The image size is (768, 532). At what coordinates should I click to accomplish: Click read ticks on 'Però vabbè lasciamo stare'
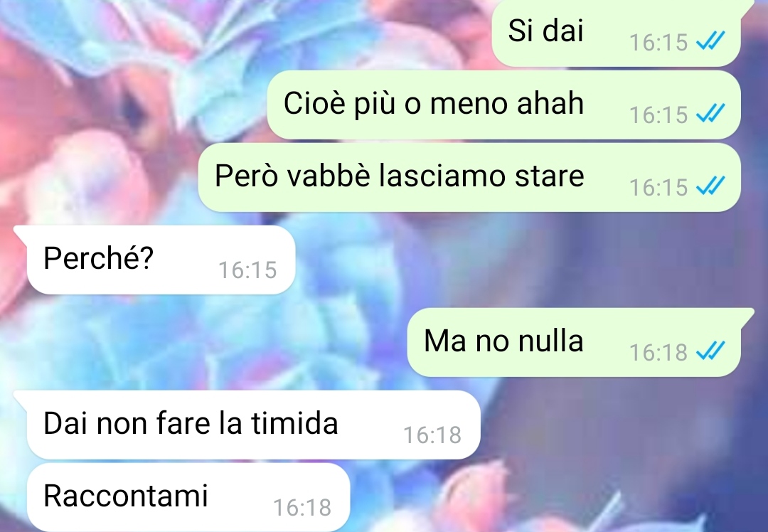coord(710,186)
